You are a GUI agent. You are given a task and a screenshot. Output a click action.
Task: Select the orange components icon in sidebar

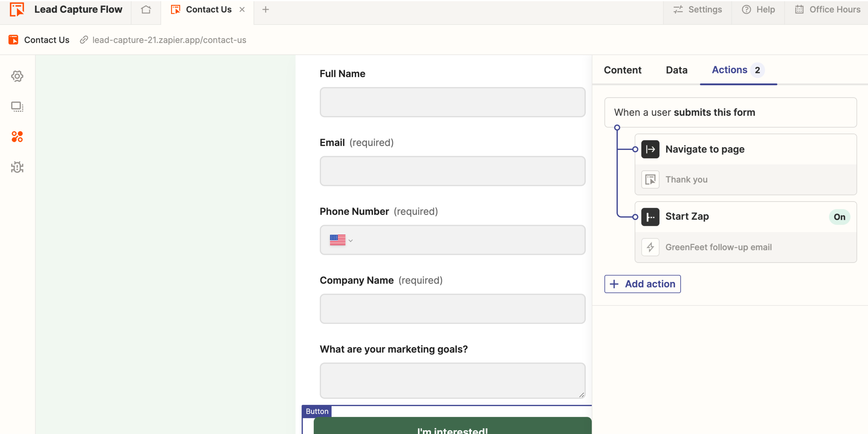pos(17,137)
